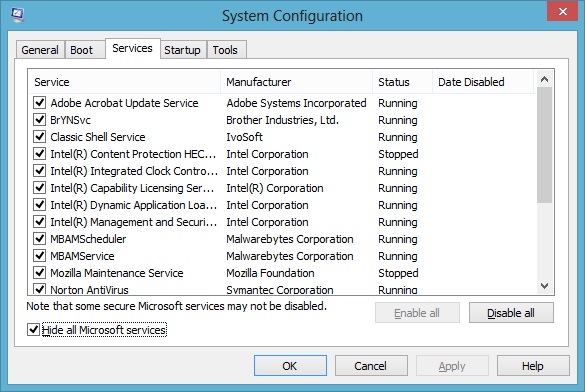The image size is (585, 392).
Task: Open Help for System Configuration
Action: [533, 366]
